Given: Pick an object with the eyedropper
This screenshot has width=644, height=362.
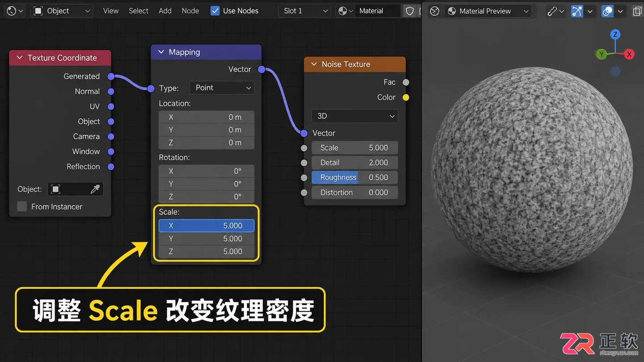Looking at the screenshot, I should coord(95,189).
